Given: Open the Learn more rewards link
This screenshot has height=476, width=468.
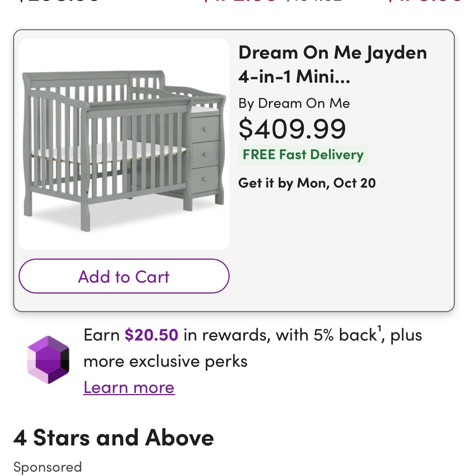Looking at the screenshot, I should click(x=129, y=387).
